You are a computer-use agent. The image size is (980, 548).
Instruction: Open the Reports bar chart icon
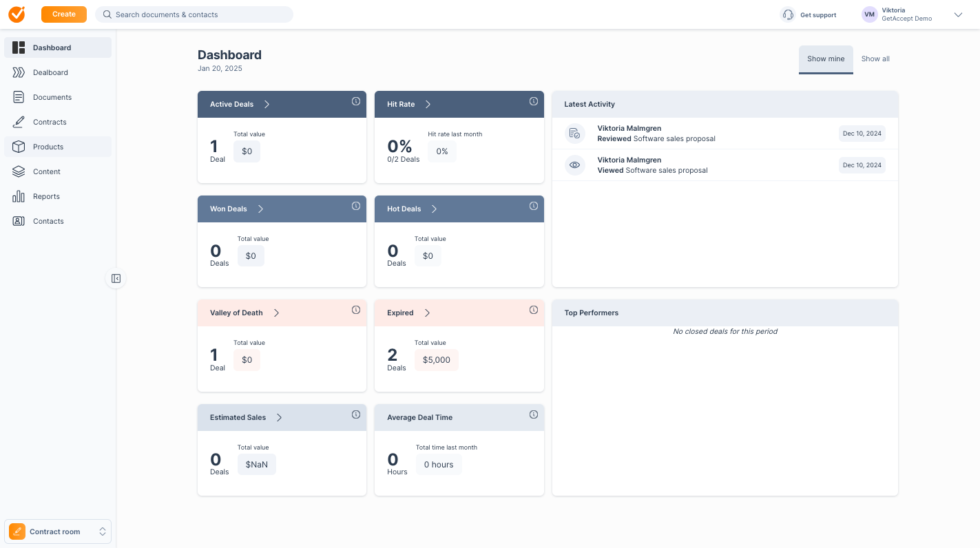19,196
